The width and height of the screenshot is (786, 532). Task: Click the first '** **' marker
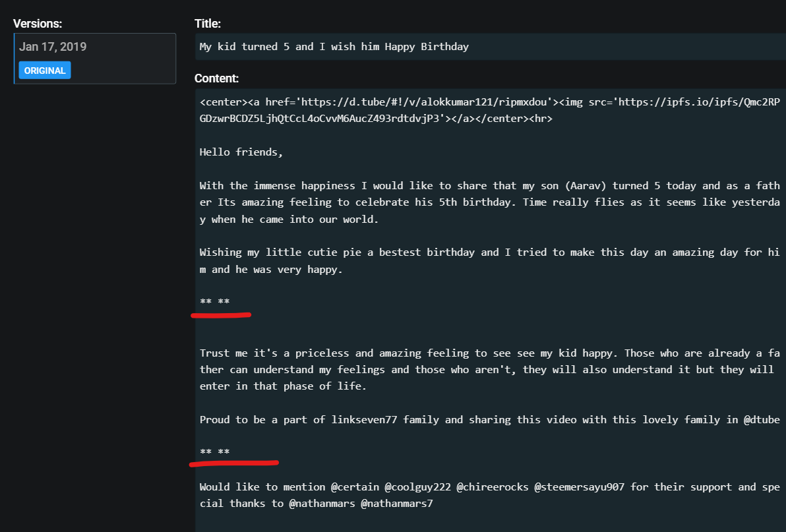click(214, 301)
